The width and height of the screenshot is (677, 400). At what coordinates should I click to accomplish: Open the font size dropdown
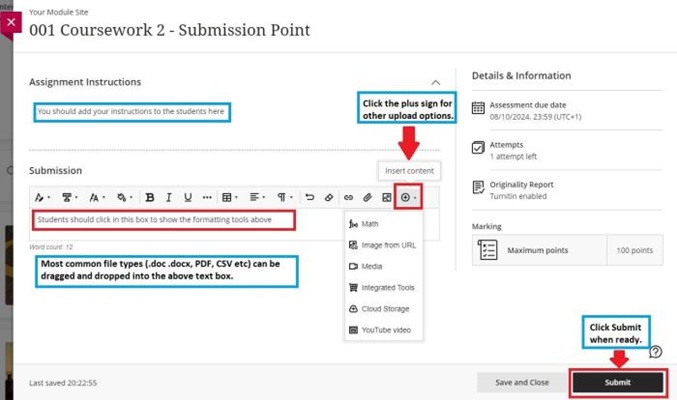97,197
